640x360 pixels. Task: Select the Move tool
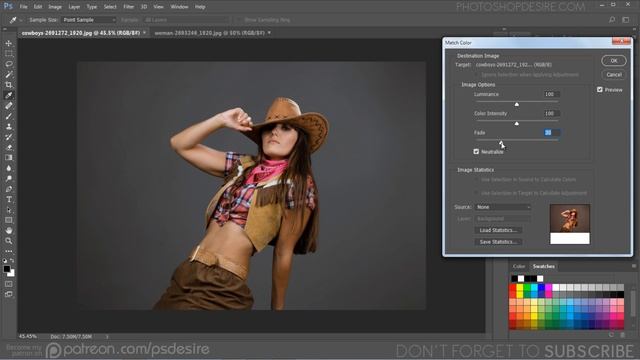click(x=9, y=43)
